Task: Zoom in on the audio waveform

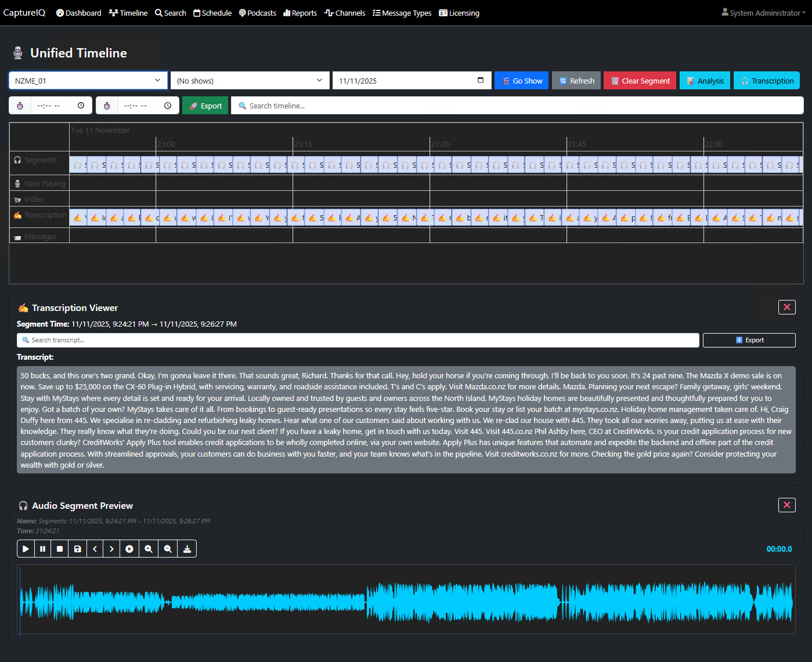Action: (149, 549)
